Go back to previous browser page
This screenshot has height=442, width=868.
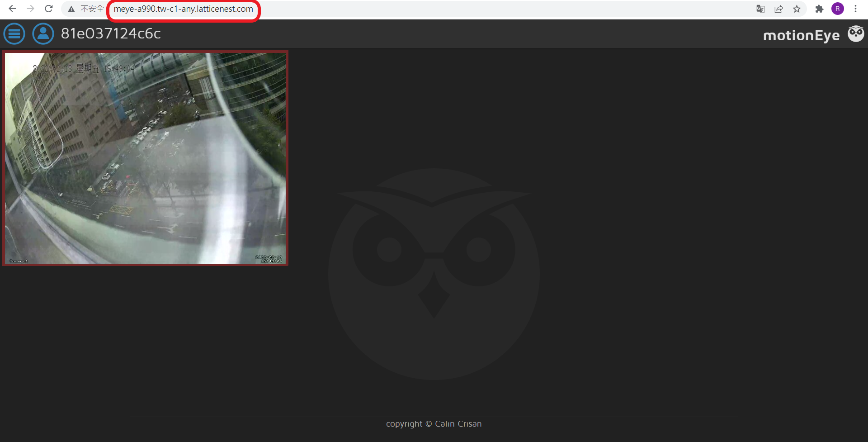pyautogui.click(x=12, y=9)
